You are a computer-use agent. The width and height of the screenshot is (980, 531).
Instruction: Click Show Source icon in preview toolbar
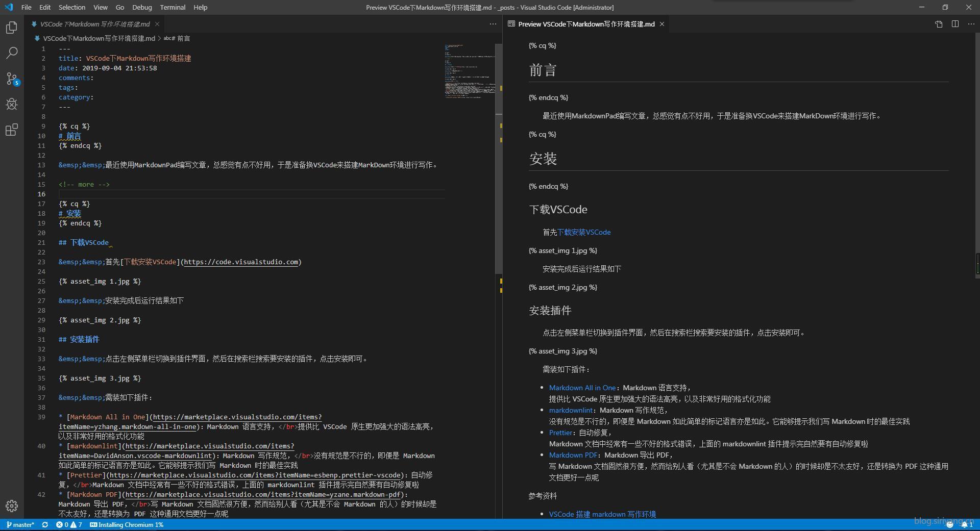(939, 24)
